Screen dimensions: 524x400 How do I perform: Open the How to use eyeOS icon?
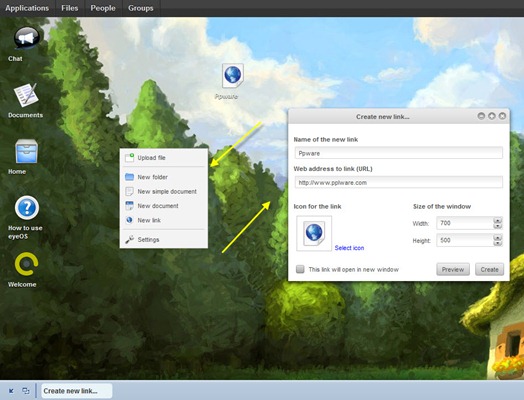coord(27,208)
